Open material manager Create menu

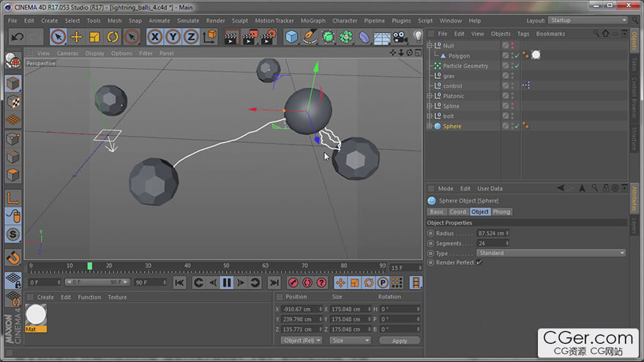[x=45, y=297]
